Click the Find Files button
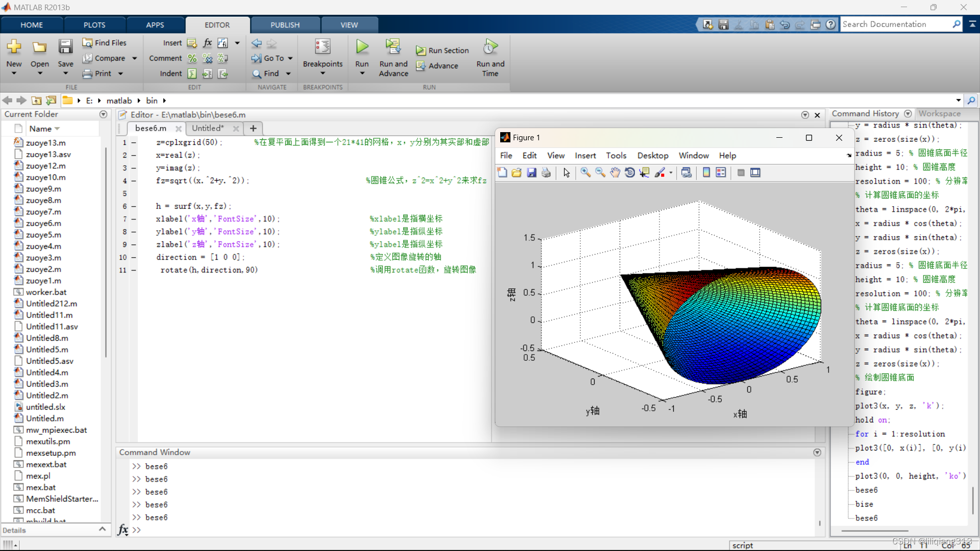 pos(105,43)
